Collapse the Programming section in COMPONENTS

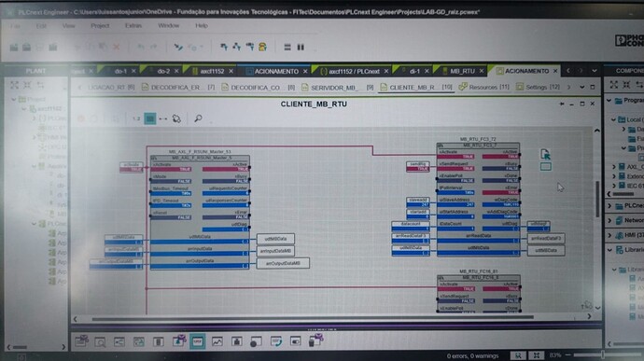click(609, 100)
